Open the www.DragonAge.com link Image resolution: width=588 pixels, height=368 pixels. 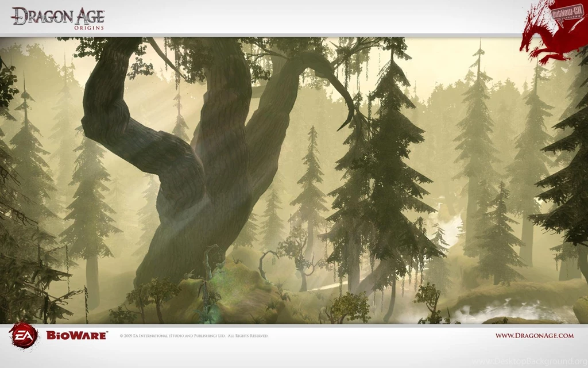(x=535, y=336)
